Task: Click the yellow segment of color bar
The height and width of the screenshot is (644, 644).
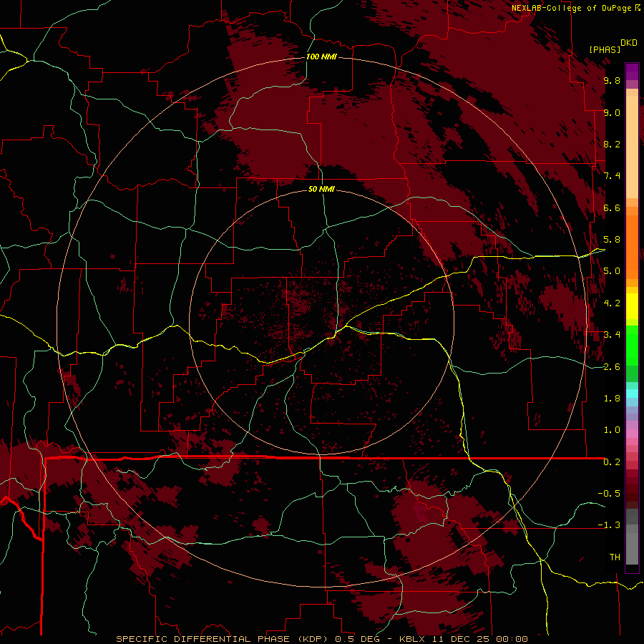Action: click(632, 306)
